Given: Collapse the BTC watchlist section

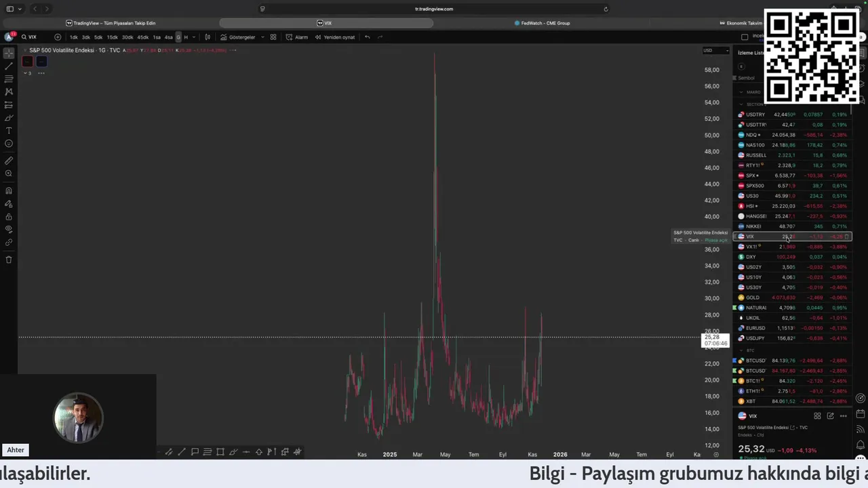Looking at the screenshot, I should (x=741, y=350).
